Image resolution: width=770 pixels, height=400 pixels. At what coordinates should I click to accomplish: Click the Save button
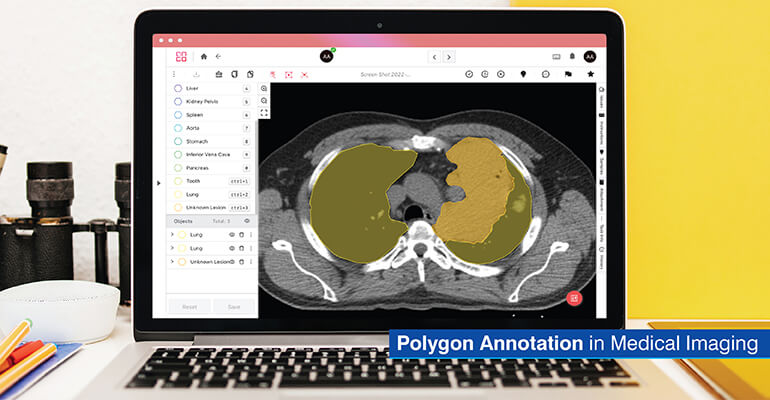[234, 307]
